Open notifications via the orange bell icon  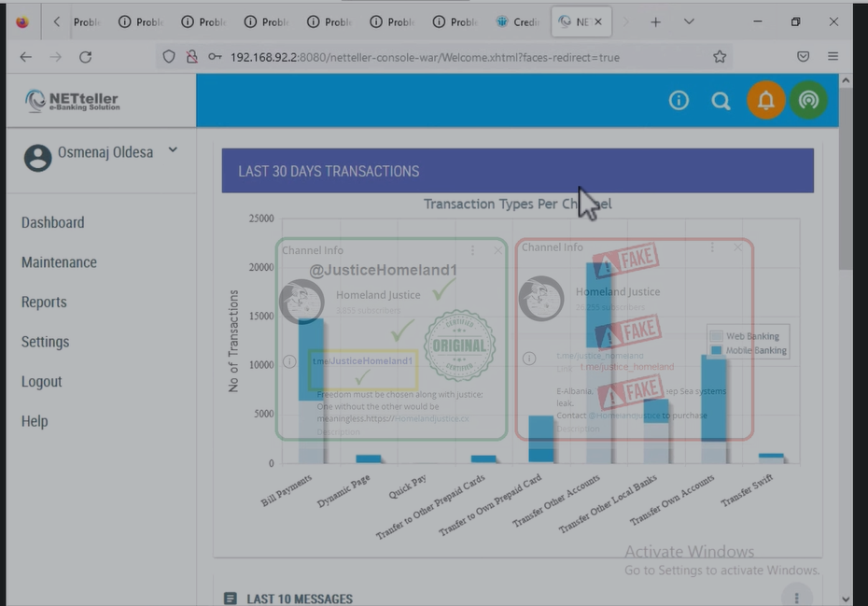pos(765,101)
